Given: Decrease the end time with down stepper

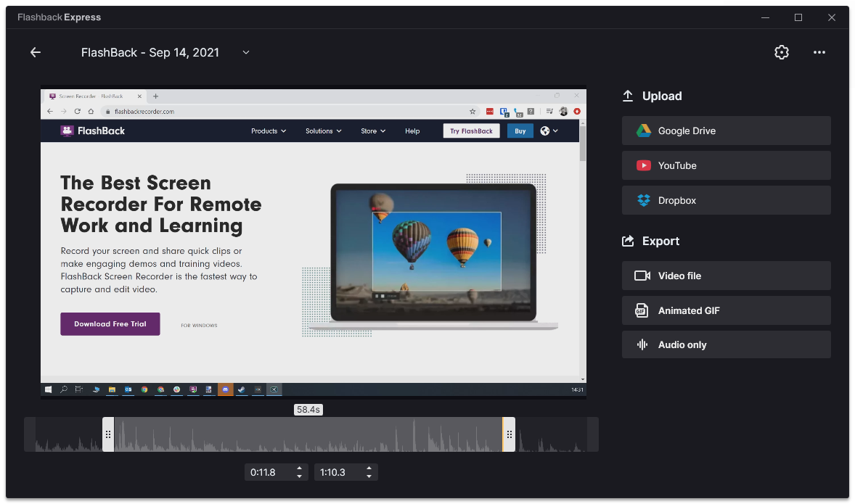Looking at the screenshot, I should click(369, 476).
